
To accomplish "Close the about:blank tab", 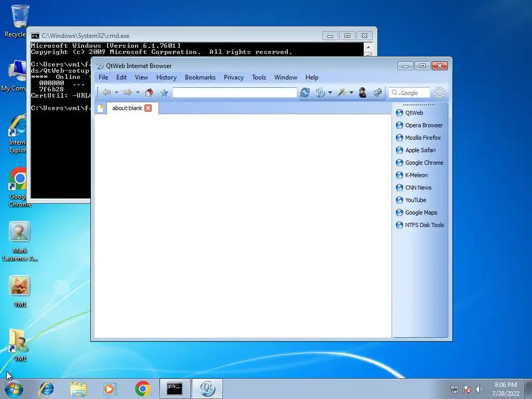I will click(x=148, y=108).
